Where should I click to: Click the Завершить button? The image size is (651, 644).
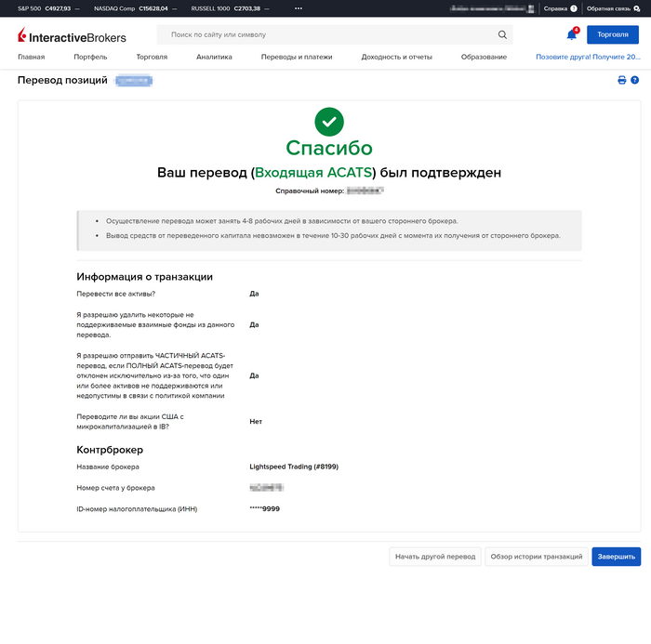[x=616, y=557]
